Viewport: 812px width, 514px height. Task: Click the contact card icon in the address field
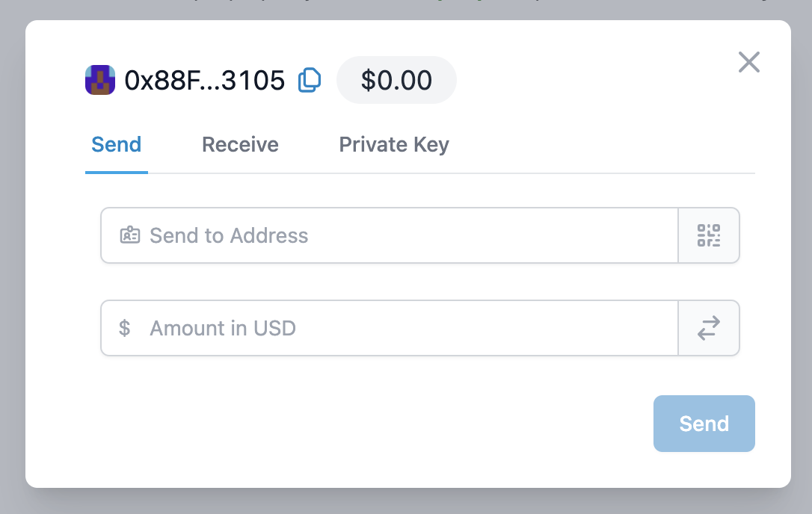click(130, 235)
